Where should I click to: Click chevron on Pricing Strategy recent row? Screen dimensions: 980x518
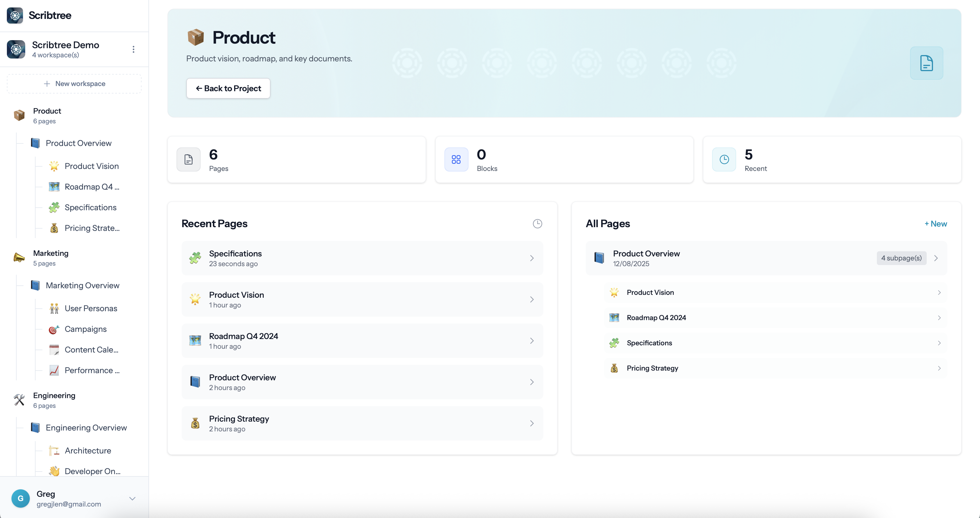point(532,424)
